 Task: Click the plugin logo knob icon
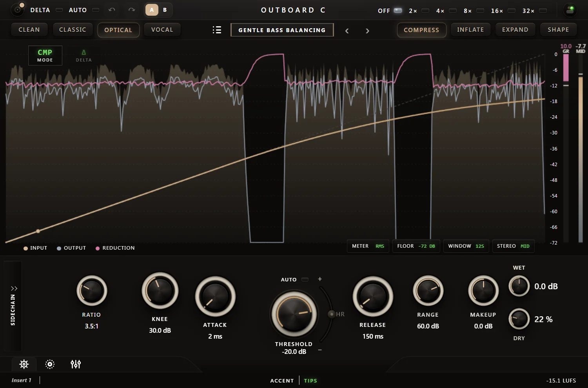18,9
